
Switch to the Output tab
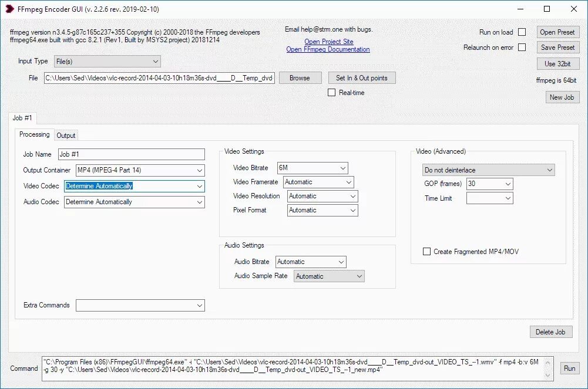pos(66,136)
